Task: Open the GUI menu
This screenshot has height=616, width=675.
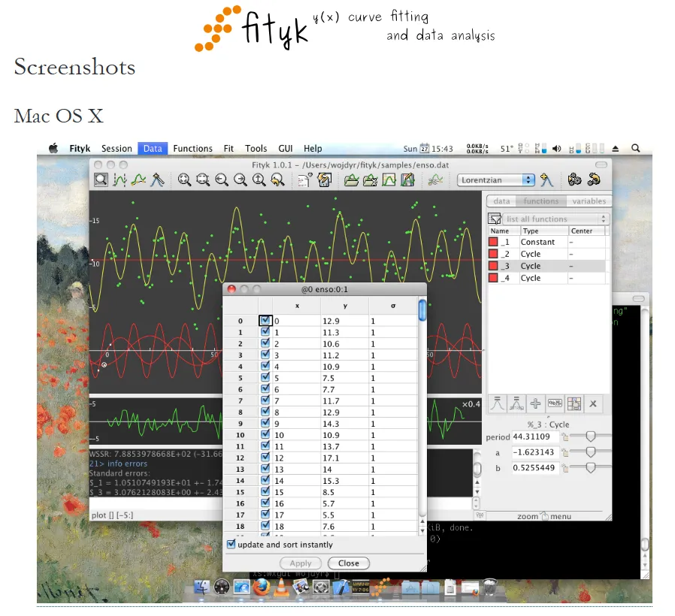Action: click(x=286, y=149)
